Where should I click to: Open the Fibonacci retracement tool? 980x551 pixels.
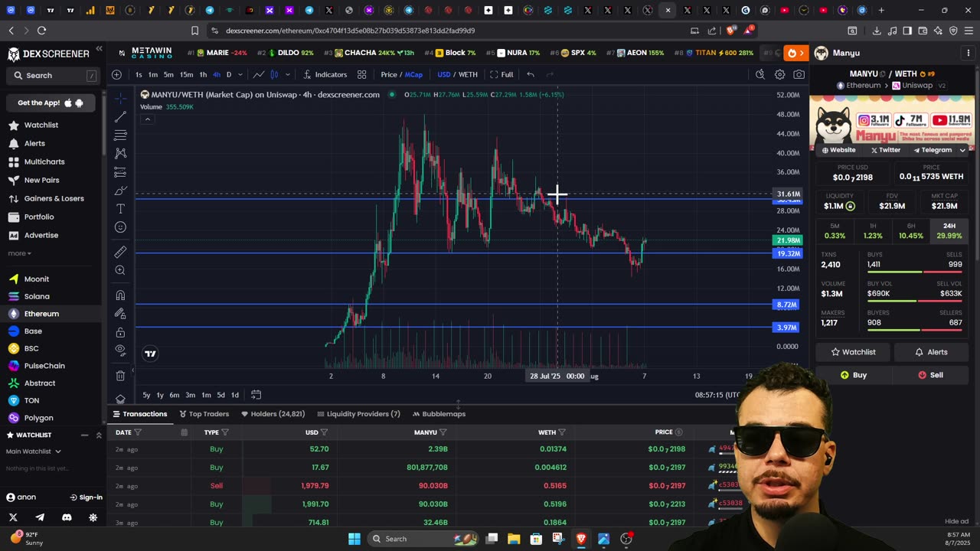tap(120, 135)
